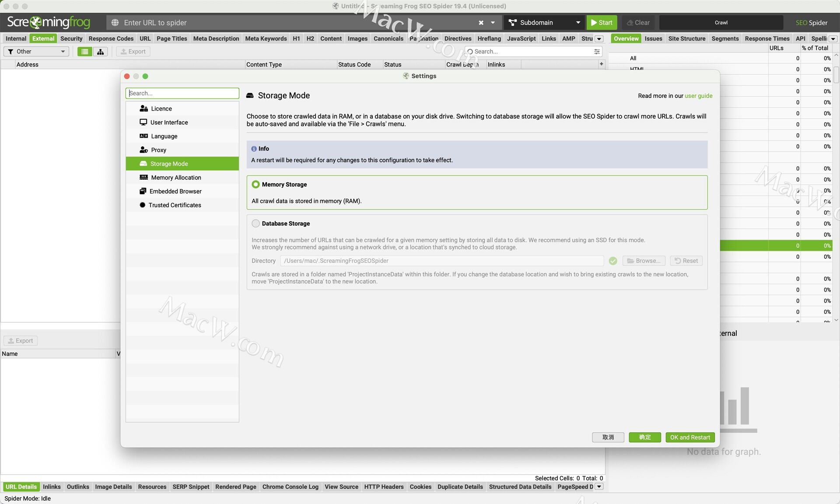The height and width of the screenshot is (504, 840).
Task: Click the Browse directory button
Action: 644,261
